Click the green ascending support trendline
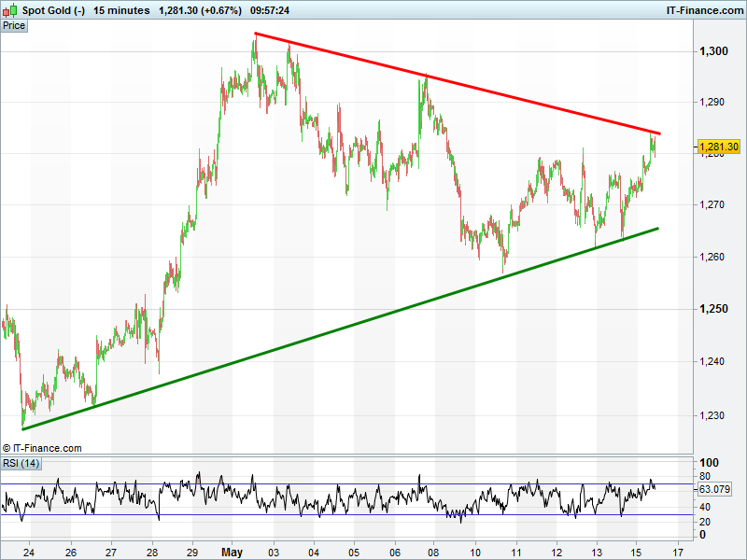Viewport: 747px width, 560px height. click(341, 329)
